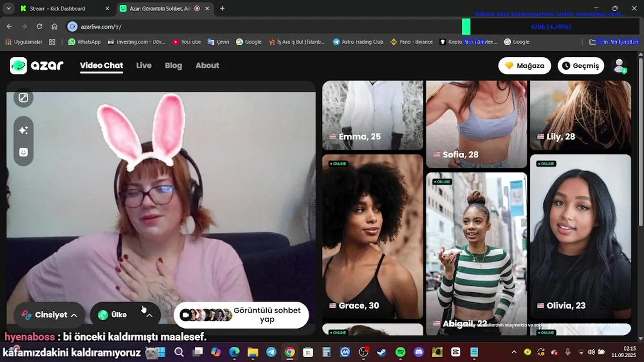Open Steam from taskbar
The width and height of the screenshot is (644, 362).
click(x=382, y=352)
